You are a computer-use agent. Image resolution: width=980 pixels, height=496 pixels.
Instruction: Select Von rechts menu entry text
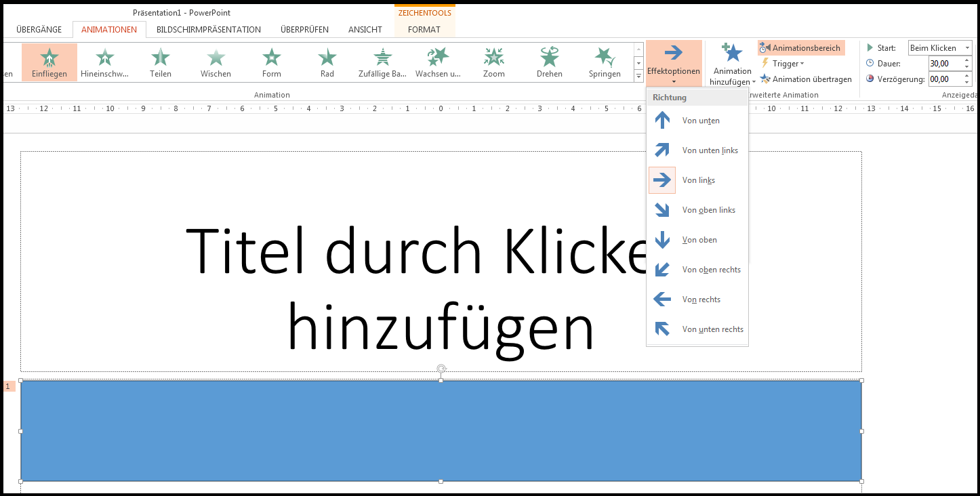(701, 299)
